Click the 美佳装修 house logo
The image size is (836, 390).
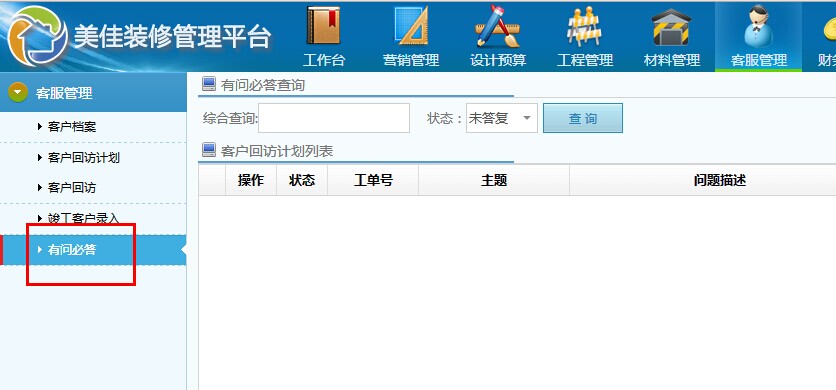[x=37, y=36]
